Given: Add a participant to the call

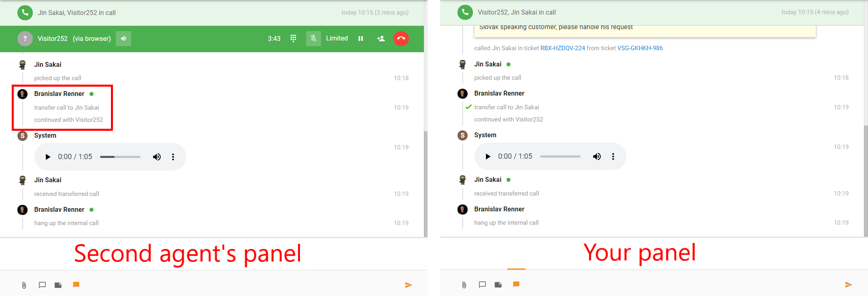Looking at the screenshot, I should click(381, 38).
